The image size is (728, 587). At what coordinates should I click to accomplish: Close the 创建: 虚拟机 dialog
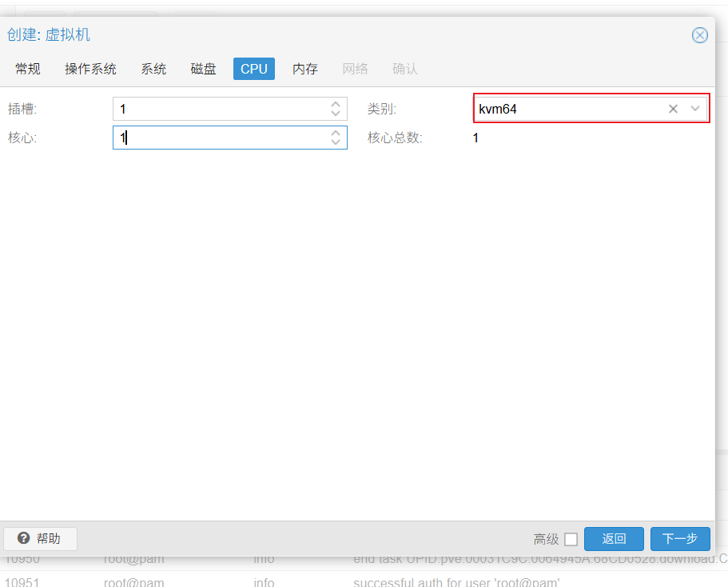point(699,35)
